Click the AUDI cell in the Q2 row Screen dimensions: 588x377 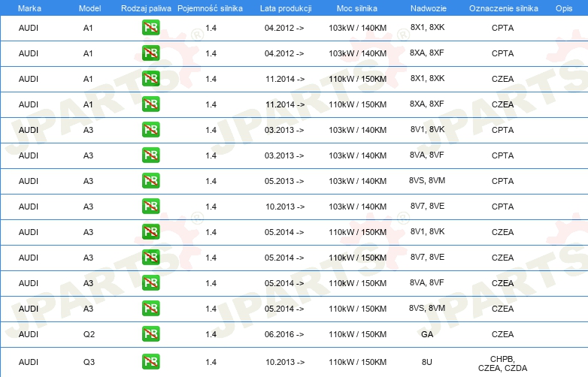(x=29, y=334)
